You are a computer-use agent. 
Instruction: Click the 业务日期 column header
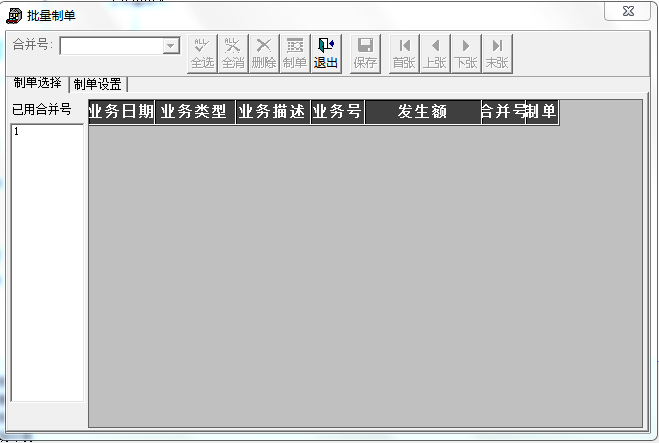(x=121, y=112)
